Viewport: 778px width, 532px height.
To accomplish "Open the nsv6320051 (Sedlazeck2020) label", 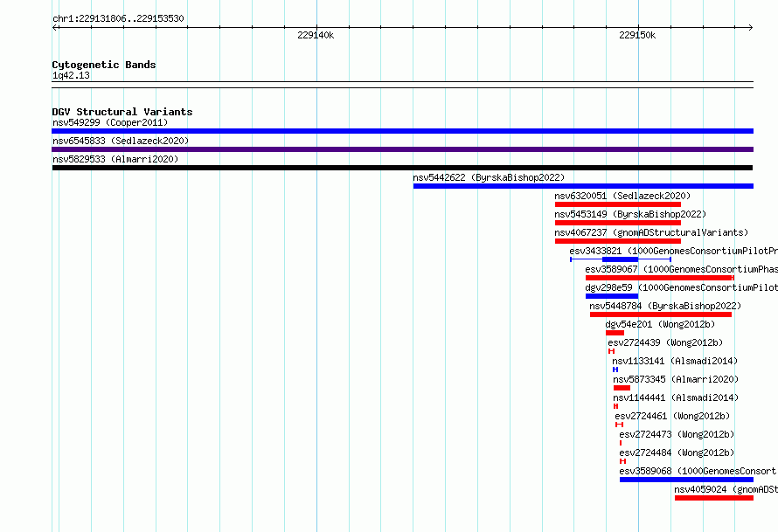I will tap(622, 196).
